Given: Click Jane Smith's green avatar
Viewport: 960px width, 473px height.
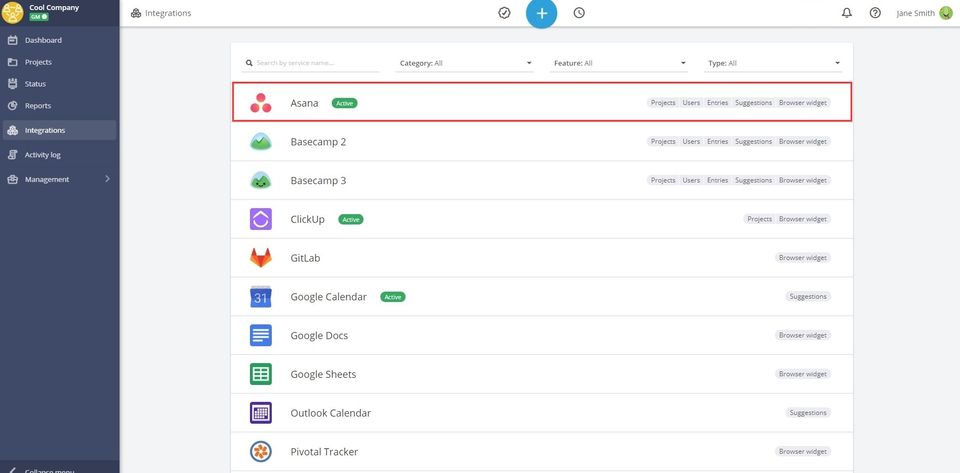Looking at the screenshot, I should click(x=946, y=13).
